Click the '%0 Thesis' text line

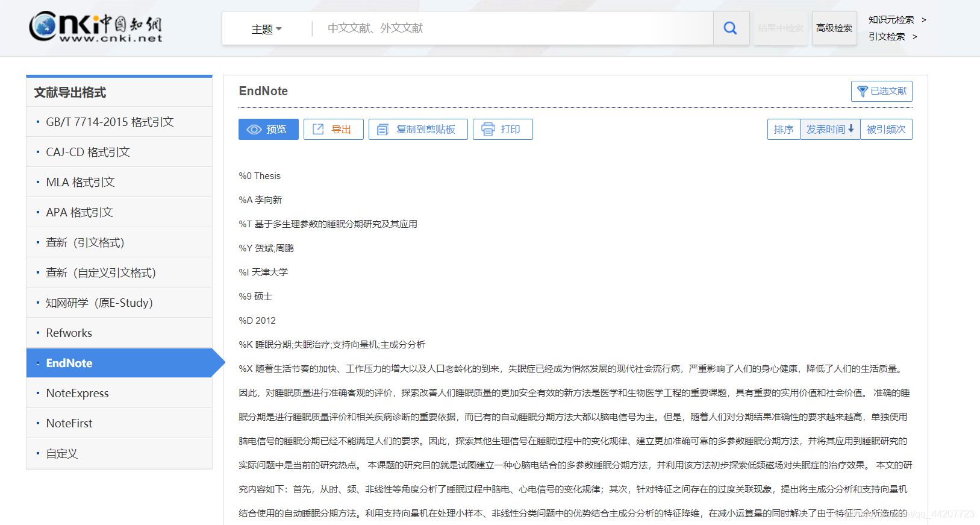click(260, 176)
